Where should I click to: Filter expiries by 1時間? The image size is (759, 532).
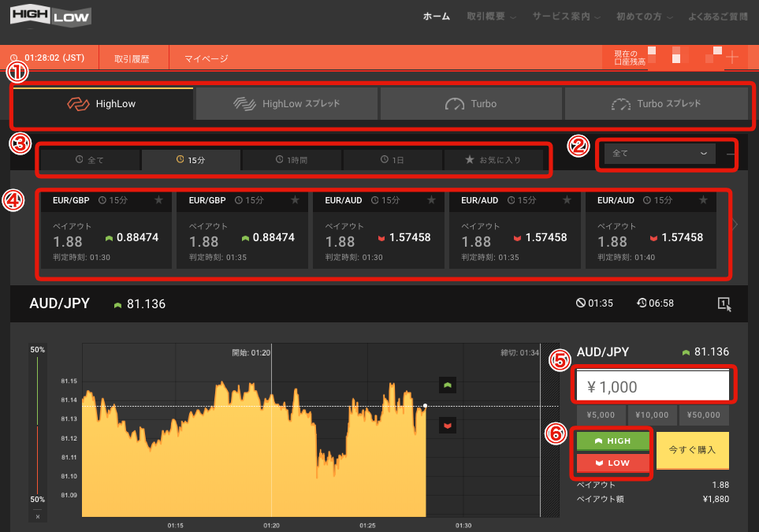(x=292, y=160)
